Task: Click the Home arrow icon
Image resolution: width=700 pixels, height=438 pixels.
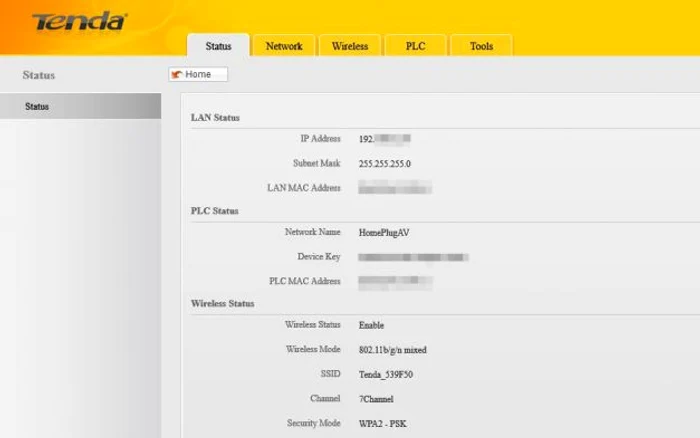Action: tap(177, 75)
